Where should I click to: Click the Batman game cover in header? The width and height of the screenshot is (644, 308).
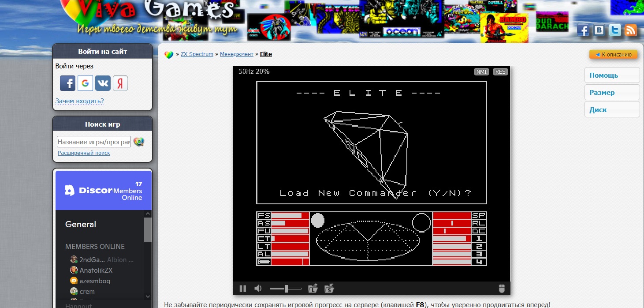[x=269, y=27]
